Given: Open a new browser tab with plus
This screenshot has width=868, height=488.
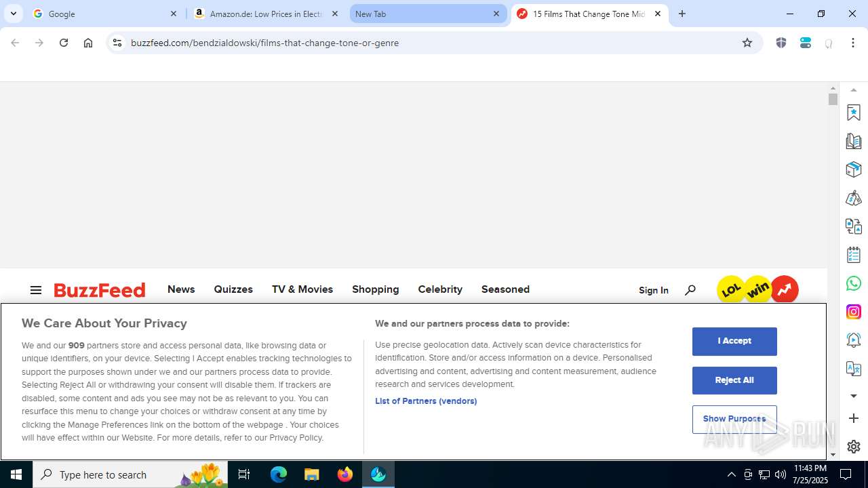Looking at the screenshot, I should pyautogui.click(x=682, y=14).
